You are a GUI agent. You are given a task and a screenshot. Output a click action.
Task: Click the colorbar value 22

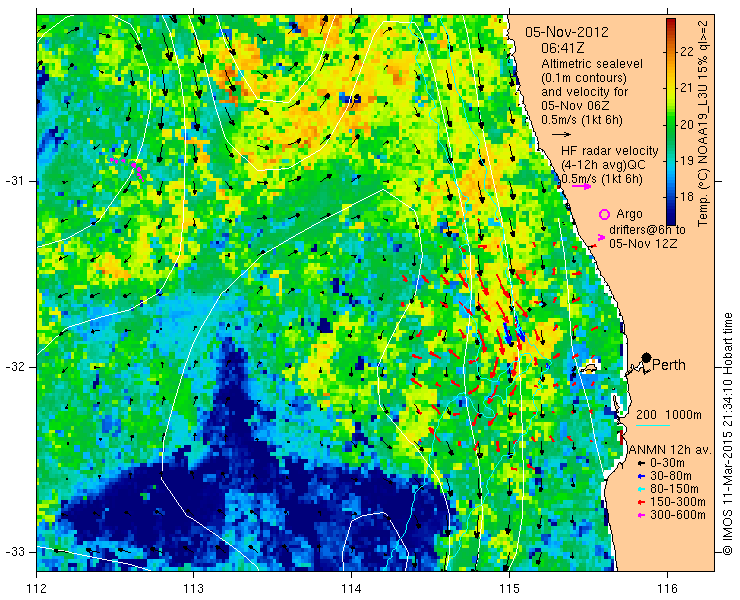coord(687,51)
